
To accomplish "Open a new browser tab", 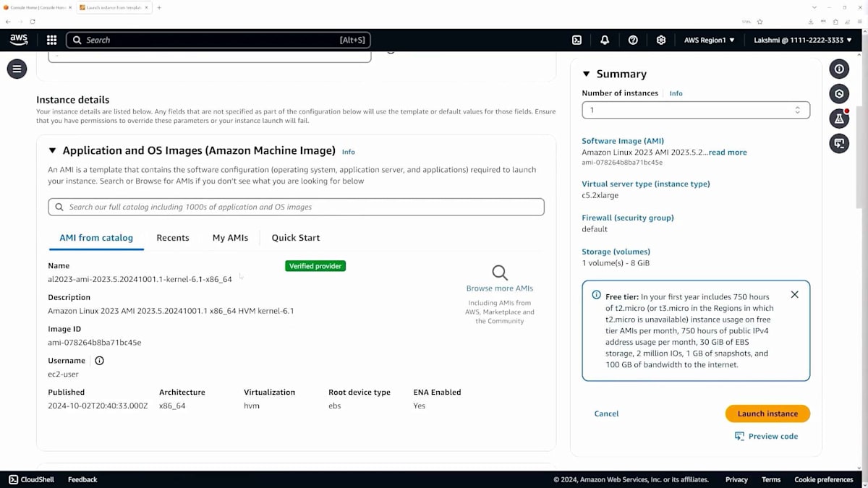I will [x=159, y=7].
